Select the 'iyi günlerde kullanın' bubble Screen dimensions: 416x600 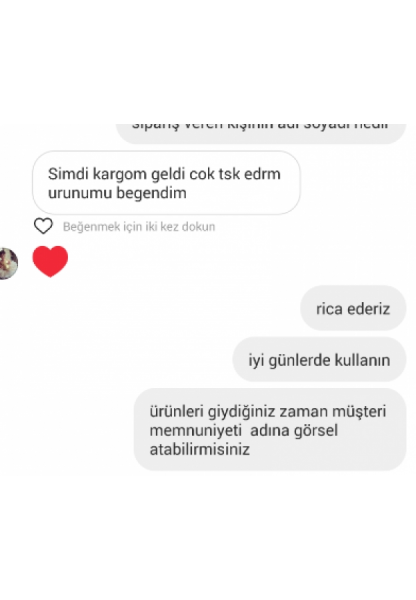(x=319, y=360)
